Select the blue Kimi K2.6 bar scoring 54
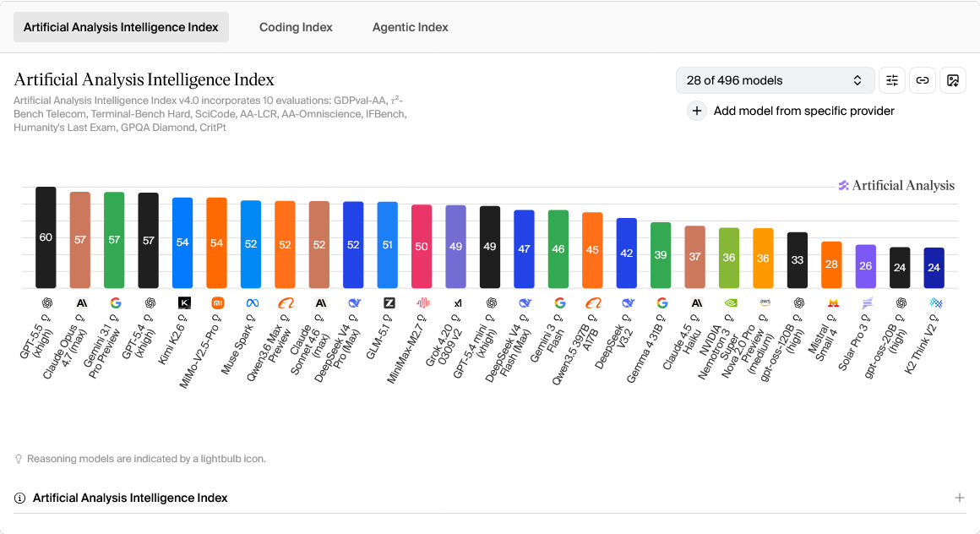Viewport: 980px width, 534px height. click(x=182, y=242)
